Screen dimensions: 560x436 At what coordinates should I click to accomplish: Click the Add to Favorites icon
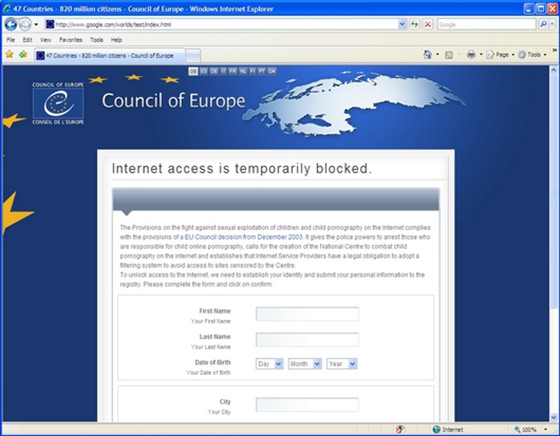[x=23, y=55]
